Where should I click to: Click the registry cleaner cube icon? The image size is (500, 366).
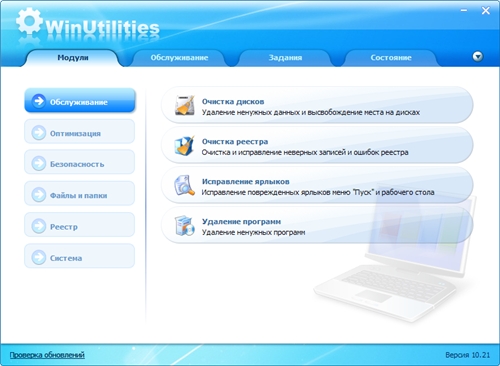184,146
